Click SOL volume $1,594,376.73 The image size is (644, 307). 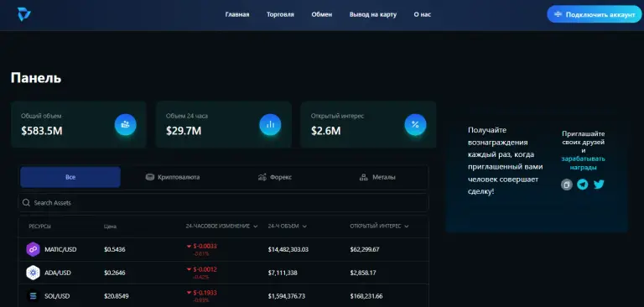pos(287,296)
